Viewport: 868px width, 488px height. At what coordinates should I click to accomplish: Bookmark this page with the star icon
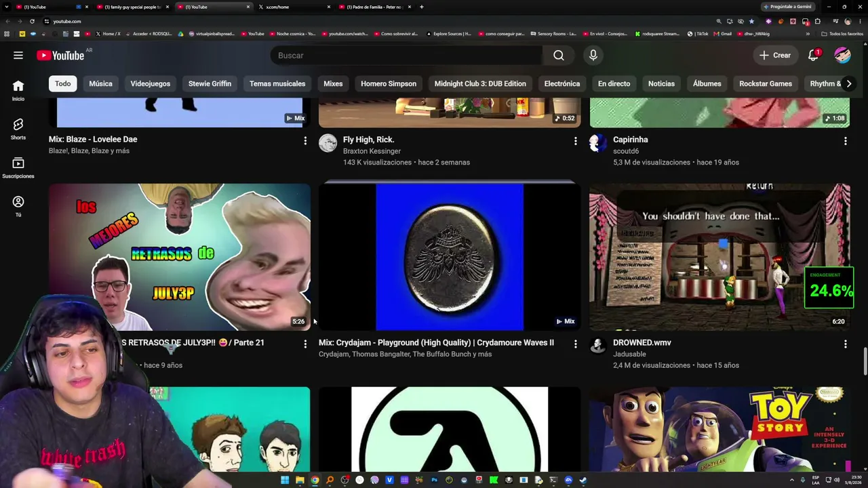click(x=751, y=21)
